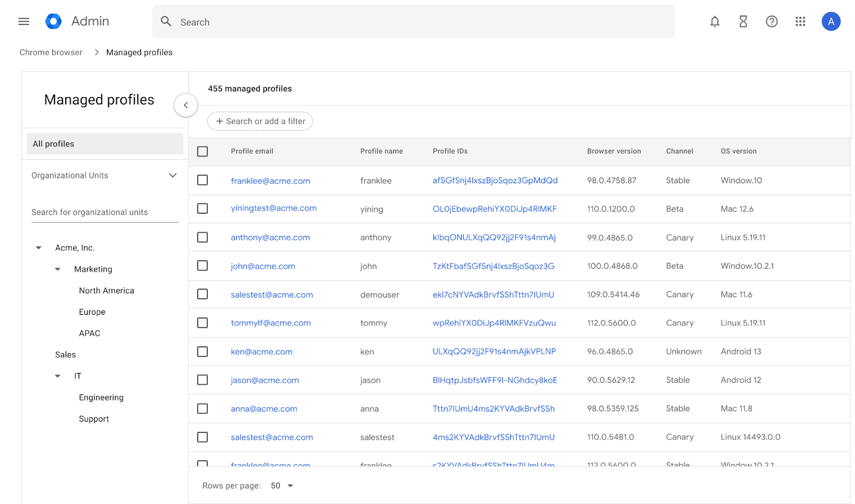The width and height of the screenshot is (855, 504).
Task: Tick the checkbox for john@acme.com
Action: 203,266
